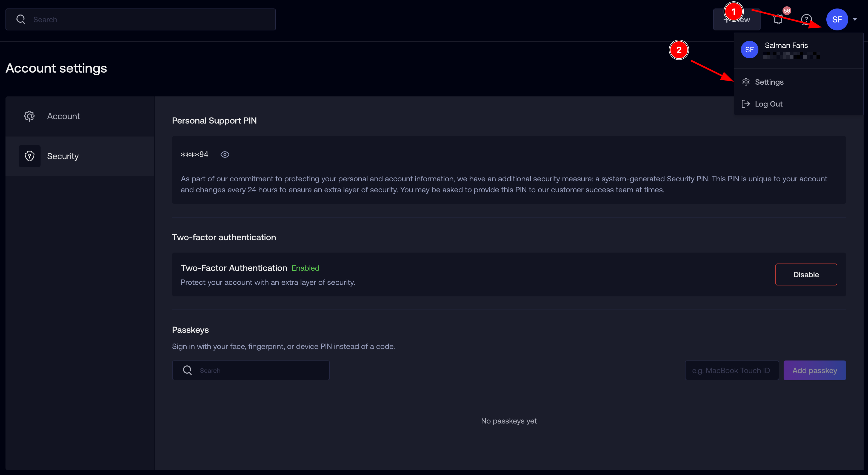This screenshot has height=475, width=868.
Task: Click the magnifier icon in top search
Action: (x=21, y=19)
